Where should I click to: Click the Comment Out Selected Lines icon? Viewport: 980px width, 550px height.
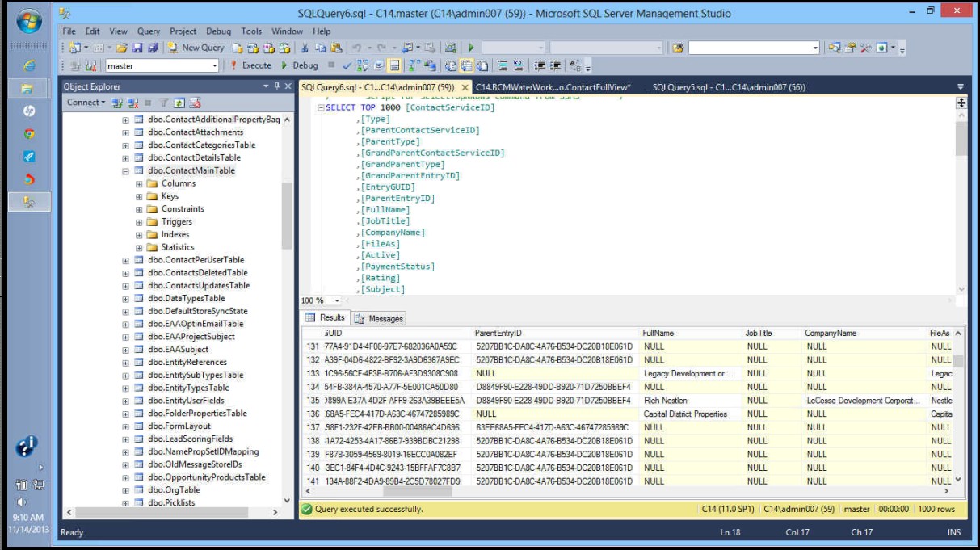(x=501, y=65)
